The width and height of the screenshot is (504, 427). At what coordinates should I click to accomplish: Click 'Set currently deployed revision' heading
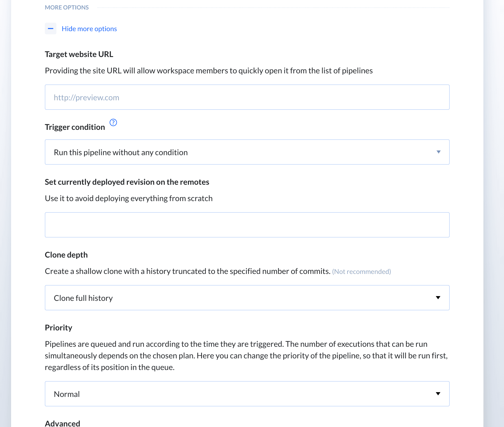[x=127, y=182]
